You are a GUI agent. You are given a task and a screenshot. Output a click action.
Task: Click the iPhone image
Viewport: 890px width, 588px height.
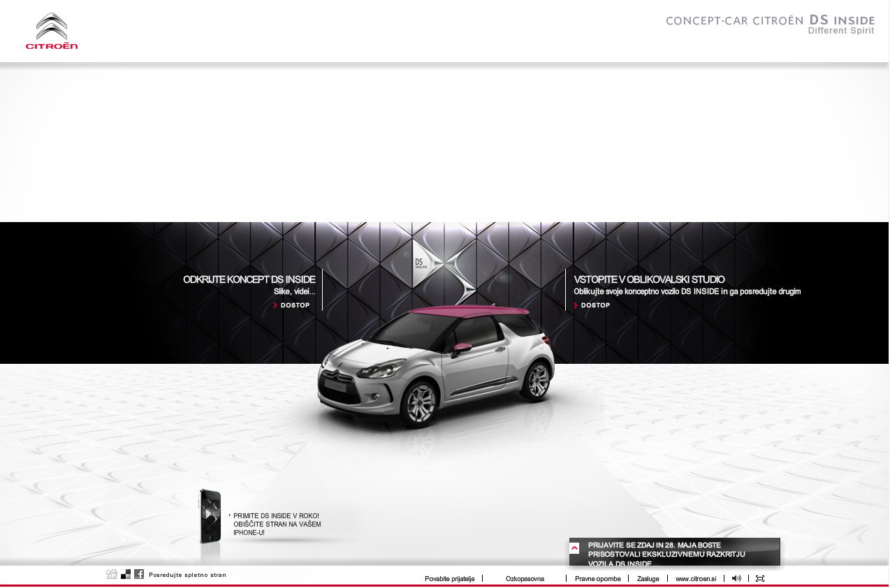(210, 516)
